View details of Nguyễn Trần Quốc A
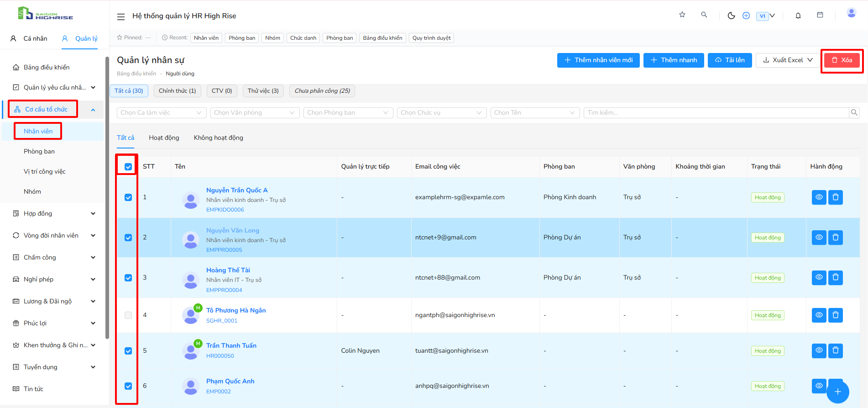 [819, 197]
